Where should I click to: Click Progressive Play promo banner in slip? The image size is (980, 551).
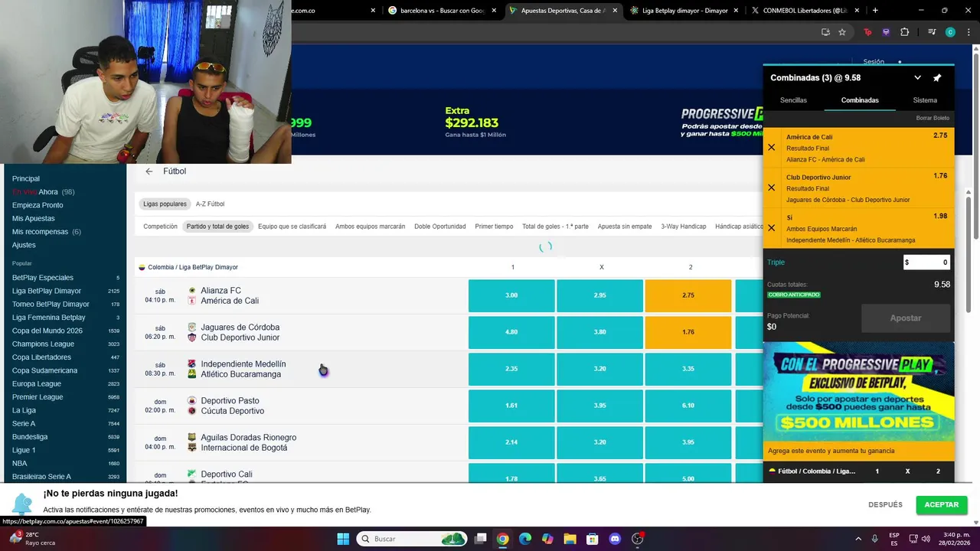[x=858, y=392]
